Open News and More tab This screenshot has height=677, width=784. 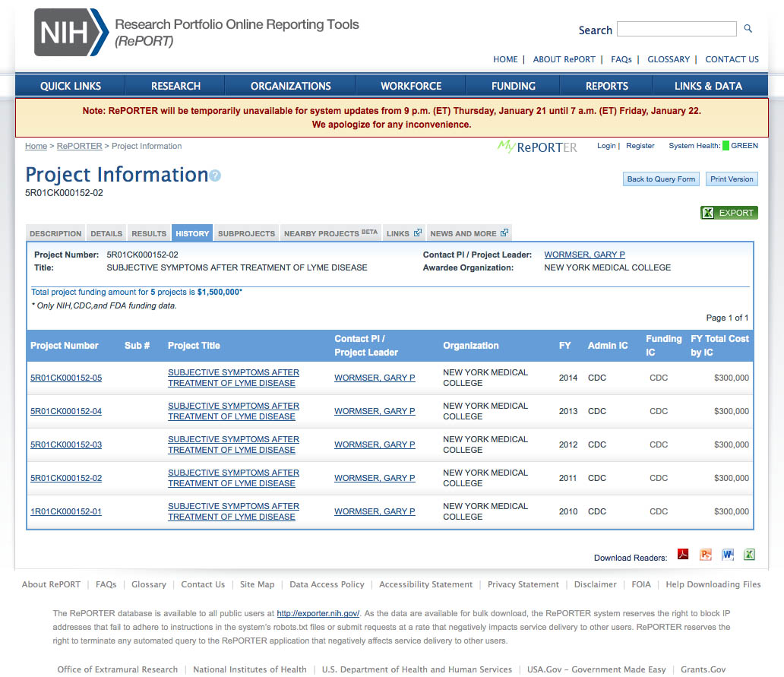pos(469,233)
